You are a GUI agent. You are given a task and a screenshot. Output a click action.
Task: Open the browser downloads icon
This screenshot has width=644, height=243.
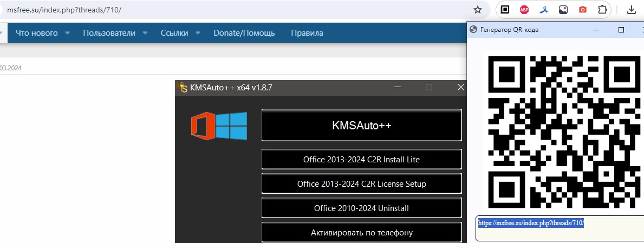[632, 10]
